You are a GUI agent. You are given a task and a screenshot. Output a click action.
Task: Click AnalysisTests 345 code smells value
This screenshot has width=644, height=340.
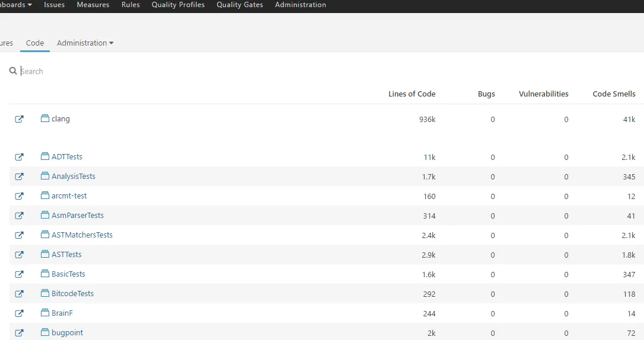click(629, 177)
